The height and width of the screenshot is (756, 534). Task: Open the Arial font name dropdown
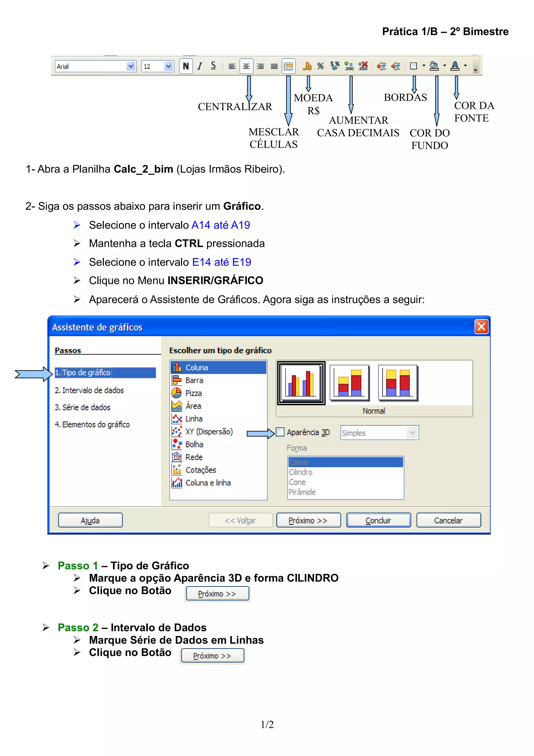pos(131,66)
